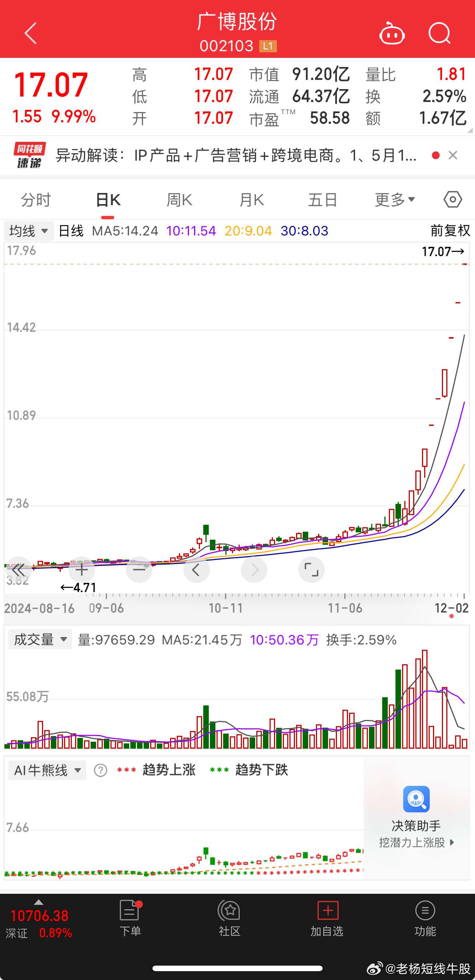The image size is (475, 980).
Task: Add stock with 加自选
Action: click(327, 918)
